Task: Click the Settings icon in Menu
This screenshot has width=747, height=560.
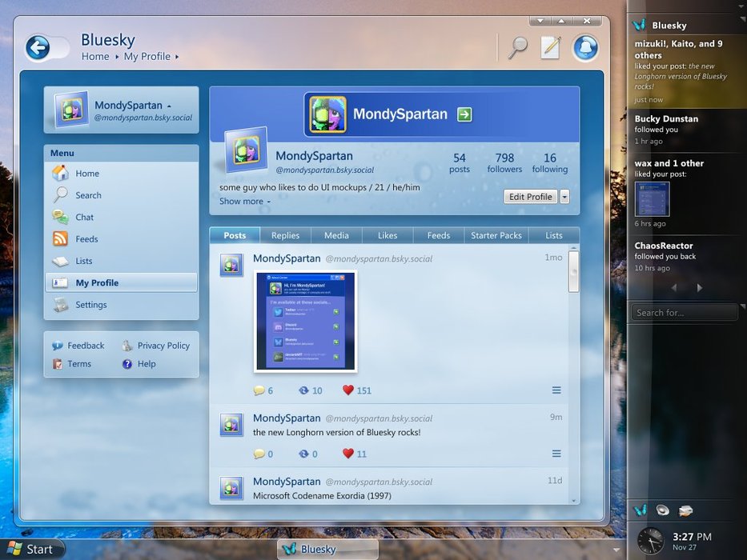Action: coord(61,305)
